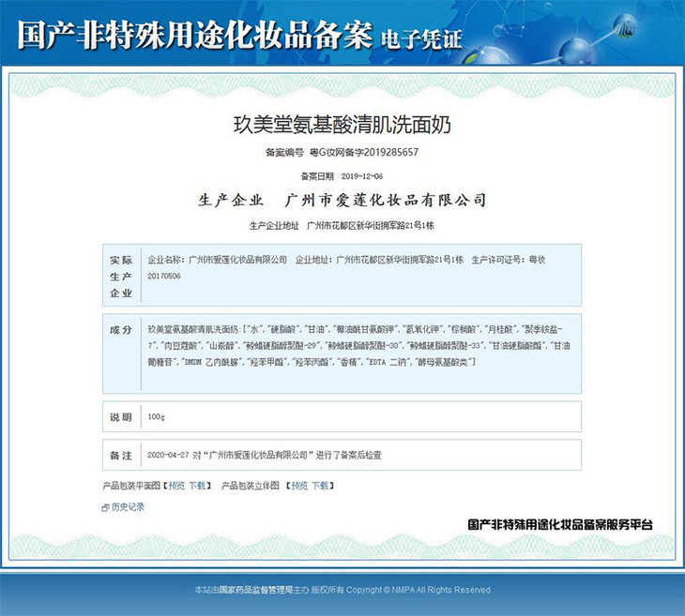
Task: Preview the 产品包装立体图 image
Action: pyautogui.click(x=298, y=486)
